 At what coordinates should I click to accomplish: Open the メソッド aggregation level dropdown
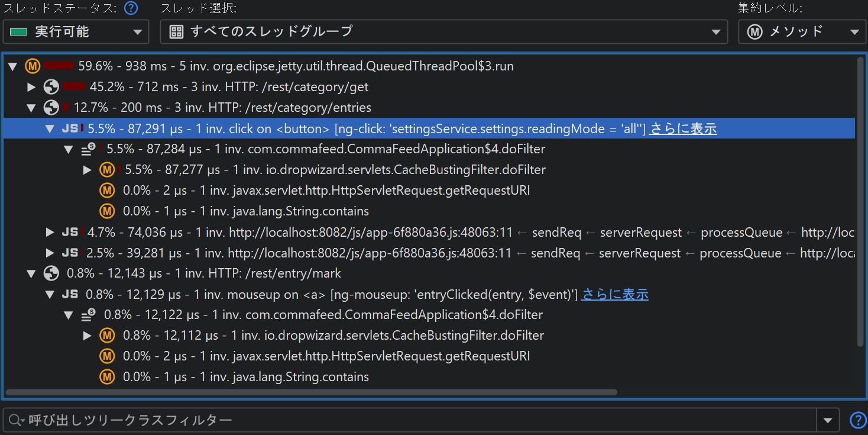802,32
